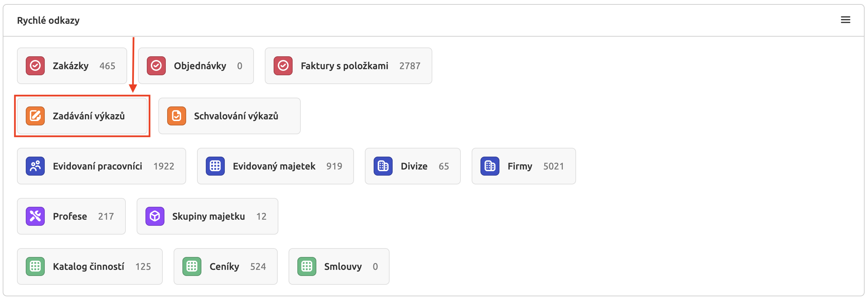
Task: Select the Divize building icon
Action: tap(383, 166)
